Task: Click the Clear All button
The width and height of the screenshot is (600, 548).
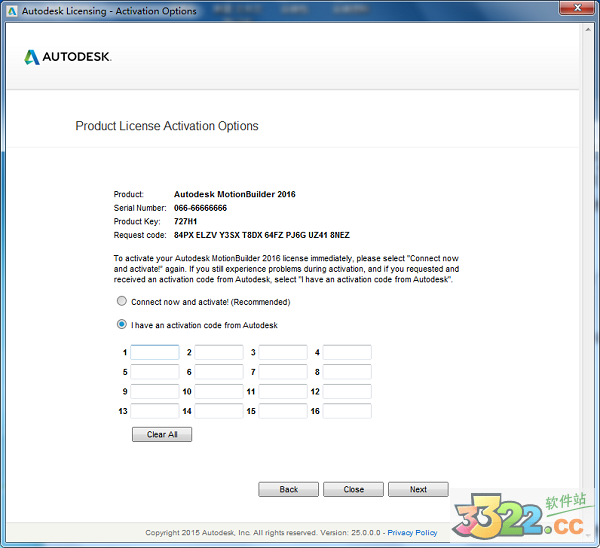Action: point(162,434)
